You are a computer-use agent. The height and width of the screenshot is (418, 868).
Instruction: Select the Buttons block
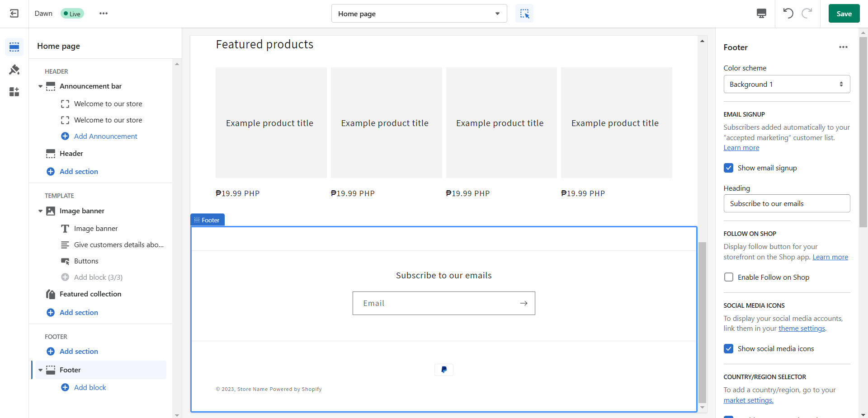[86, 261]
